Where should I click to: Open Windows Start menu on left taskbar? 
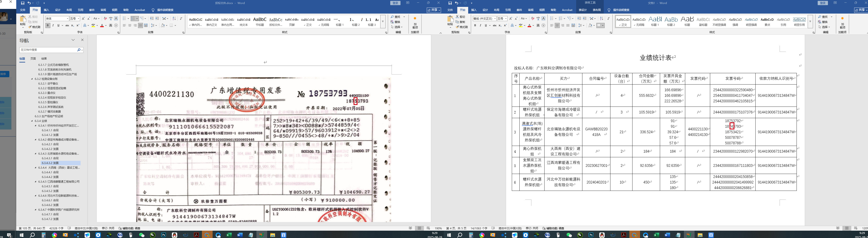22,235
